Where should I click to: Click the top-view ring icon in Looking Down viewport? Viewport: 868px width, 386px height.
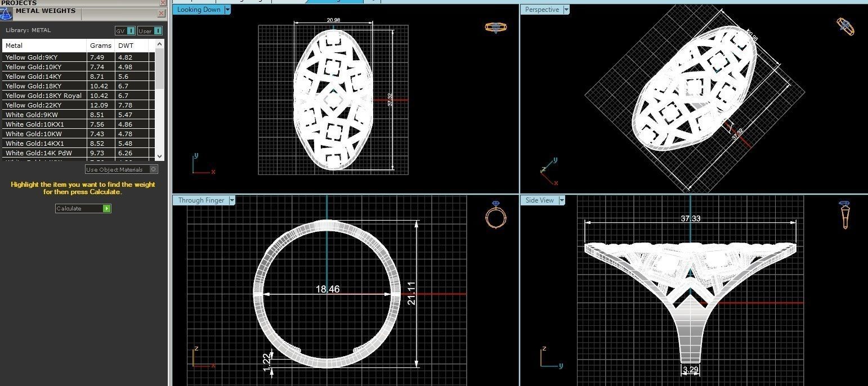click(495, 26)
